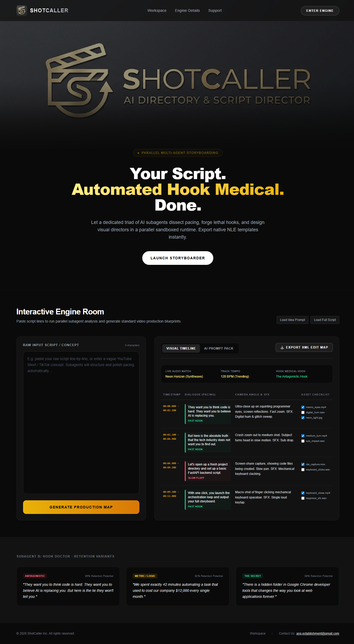Image resolution: width=354 pixels, height=644 pixels.
Task: Select The Secret hook variant card
Action: [287, 587]
